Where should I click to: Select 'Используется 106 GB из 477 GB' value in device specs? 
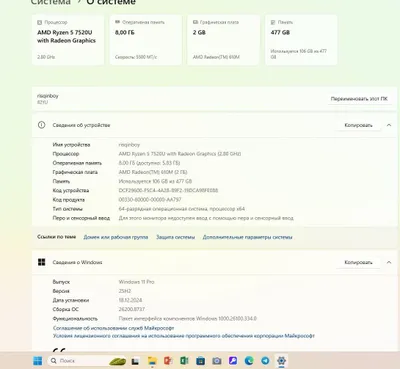click(x=155, y=181)
